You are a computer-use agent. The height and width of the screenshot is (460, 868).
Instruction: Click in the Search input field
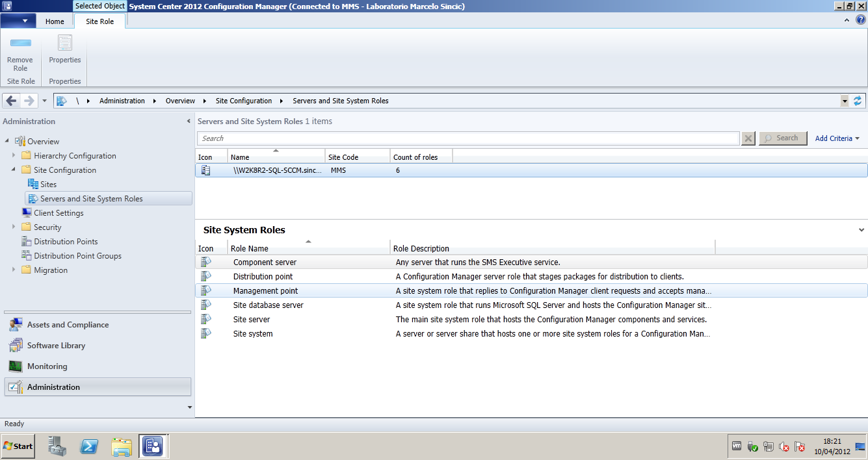(x=468, y=138)
